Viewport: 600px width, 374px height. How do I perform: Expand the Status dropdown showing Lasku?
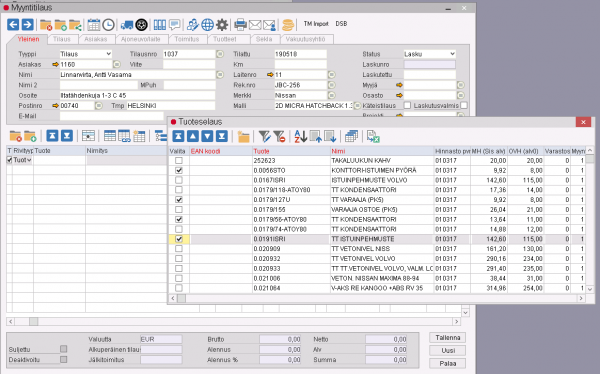tap(430, 54)
